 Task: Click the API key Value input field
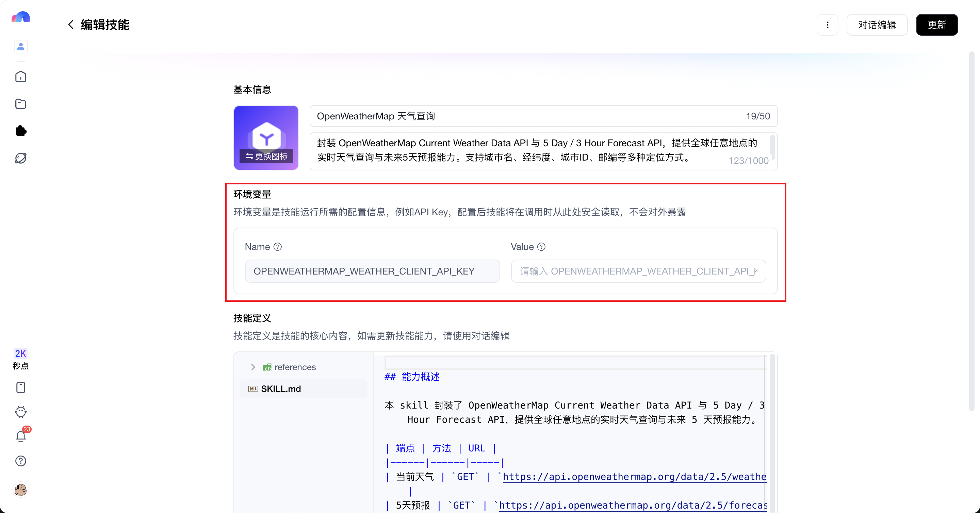click(x=638, y=271)
